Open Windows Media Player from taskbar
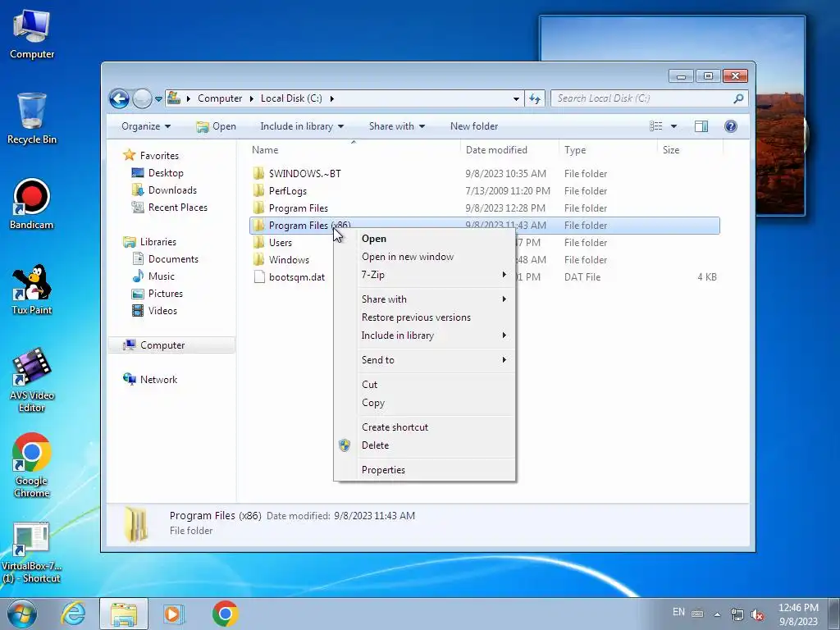 coord(173,614)
